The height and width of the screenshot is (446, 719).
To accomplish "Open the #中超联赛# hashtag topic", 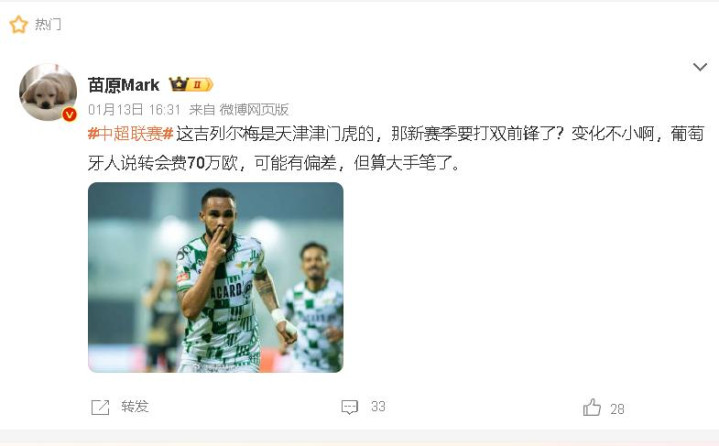I will click(131, 133).
